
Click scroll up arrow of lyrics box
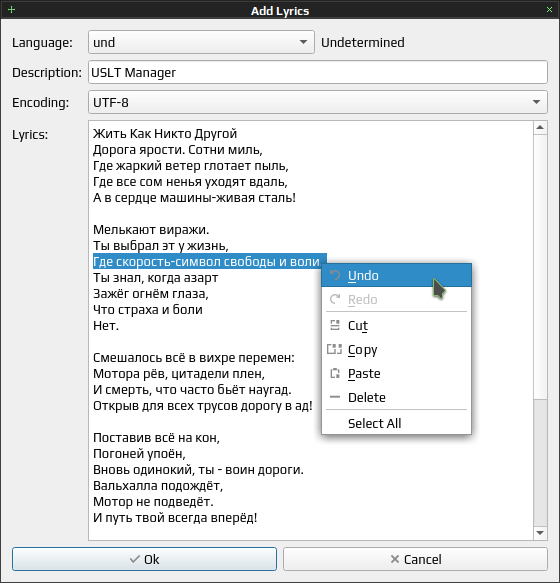(x=540, y=128)
